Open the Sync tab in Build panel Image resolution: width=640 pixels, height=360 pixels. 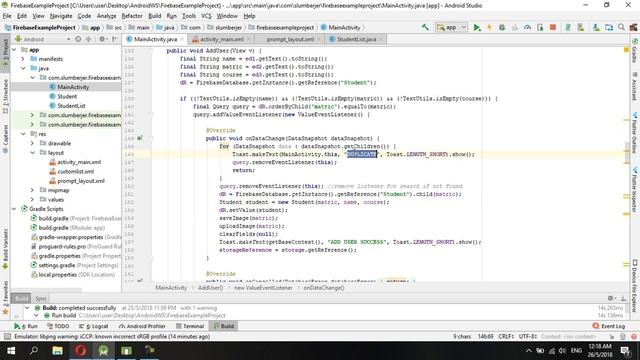[x=40, y=298]
